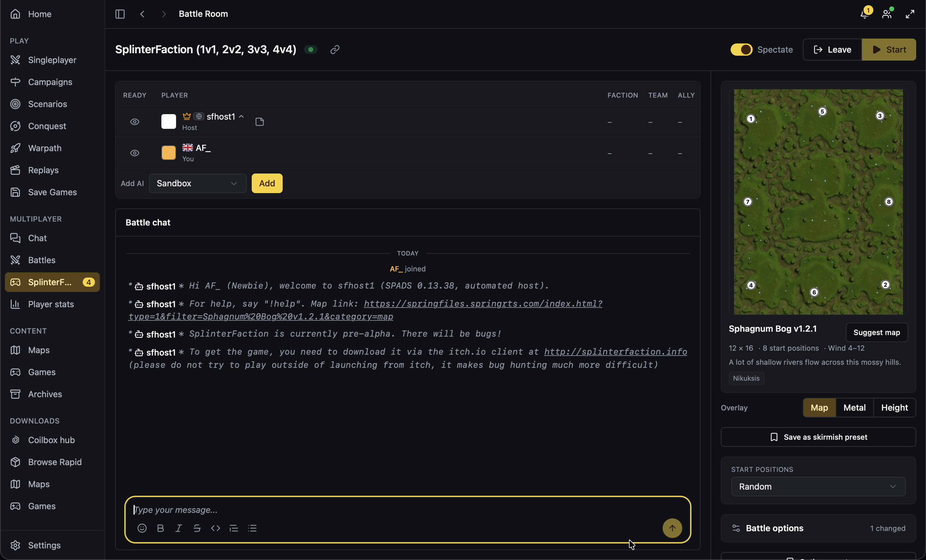Apply strikethrough formatting in chat
Viewport: 926px width, 560px height.
point(197,528)
